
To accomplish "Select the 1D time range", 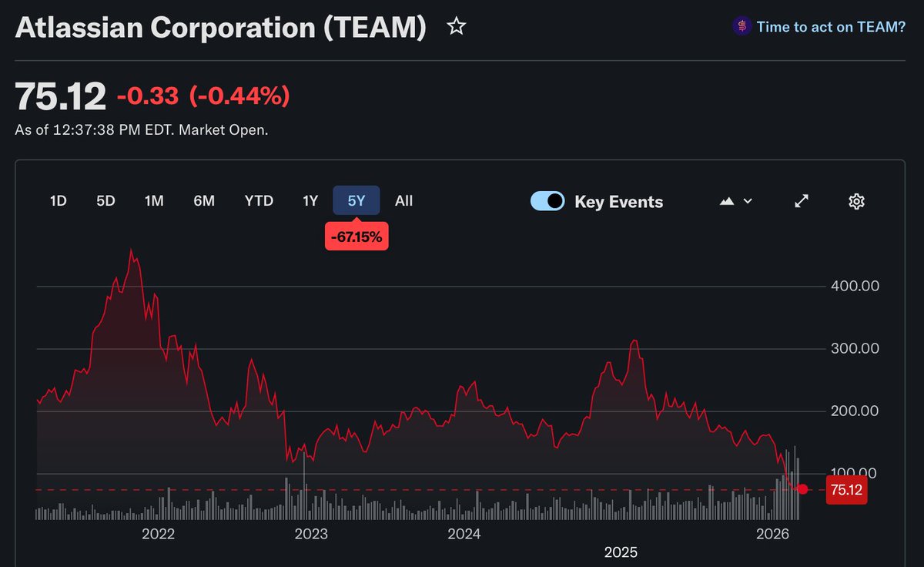I will coord(59,201).
